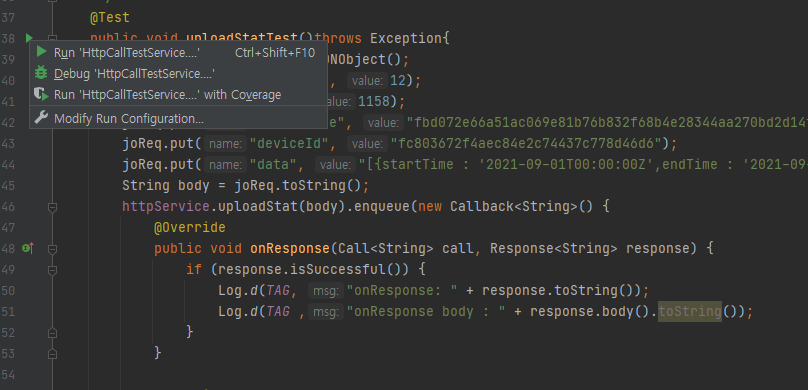This screenshot has width=808, height=390.
Task: Click the TAG argument on line 50
Action: click(x=277, y=291)
